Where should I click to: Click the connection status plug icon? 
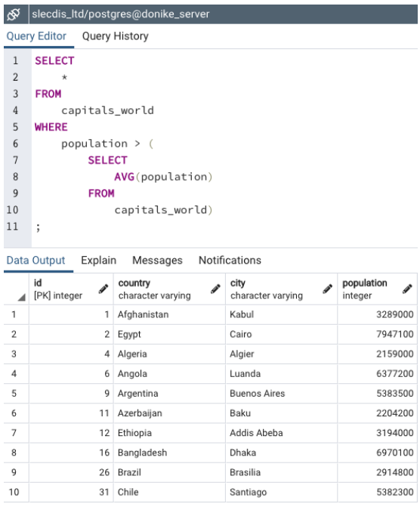point(14,14)
